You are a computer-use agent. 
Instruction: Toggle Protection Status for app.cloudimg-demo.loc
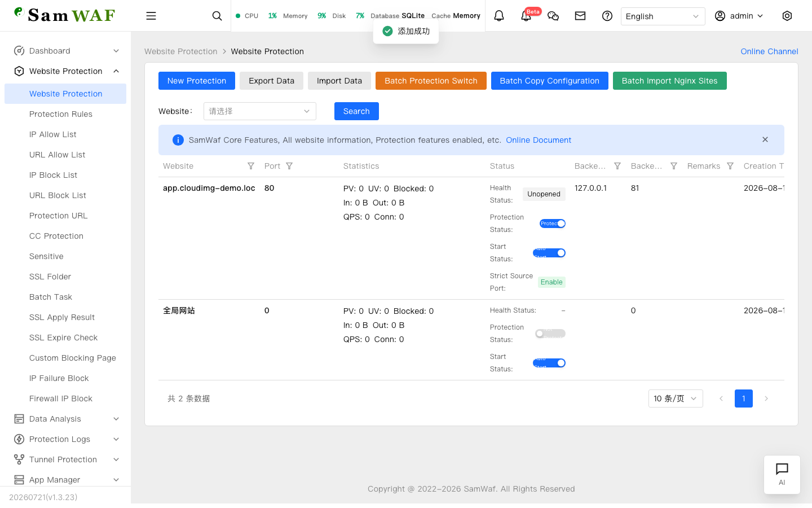coord(553,224)
